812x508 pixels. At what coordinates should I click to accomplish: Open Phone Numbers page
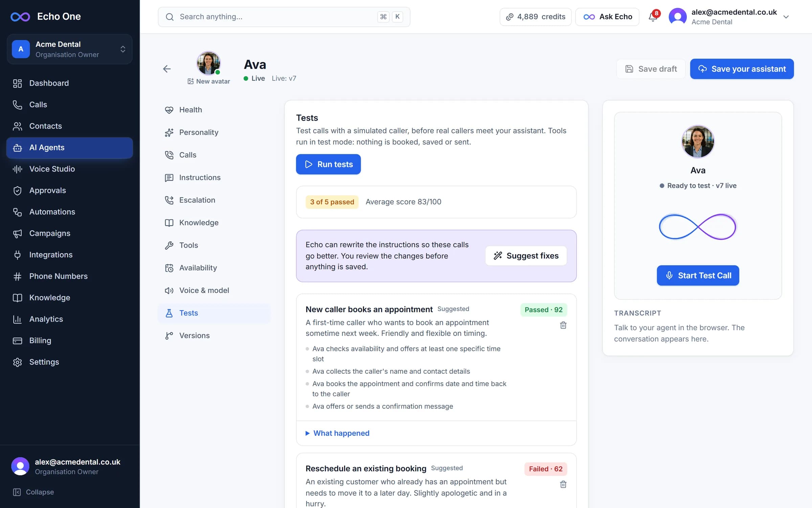[69, 276]
